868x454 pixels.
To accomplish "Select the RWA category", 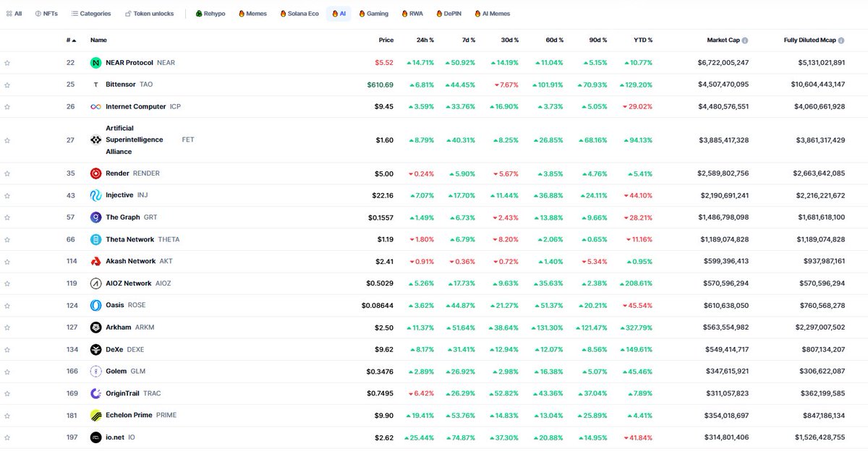I will coord(412,14).
